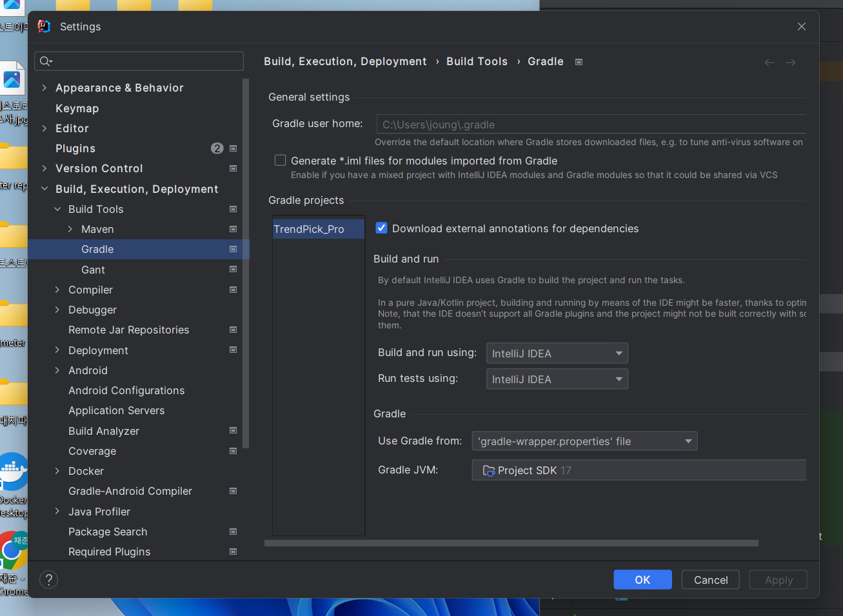Open Java Profiler settings
The width and height of the screenshot is (843, 616).
pyautogui.click(x=99, y=512)
